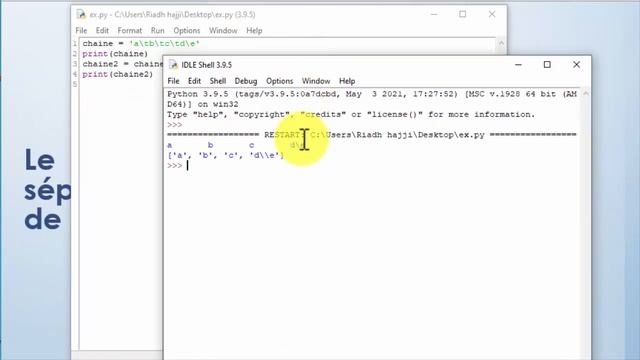
Task: Minimize the IDLE Shell window
Action: [x=518, y=64]
